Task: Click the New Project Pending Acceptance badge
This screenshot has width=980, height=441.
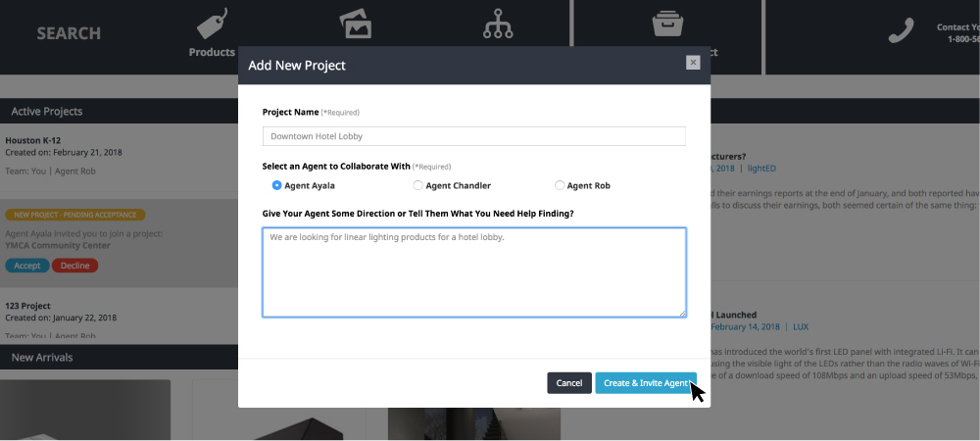Action: tap(75, 215)
